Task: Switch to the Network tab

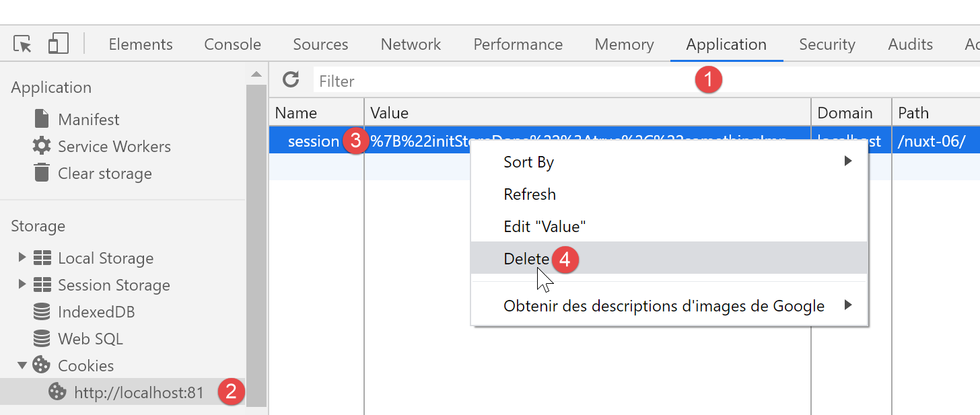Action: click(411, 44)
